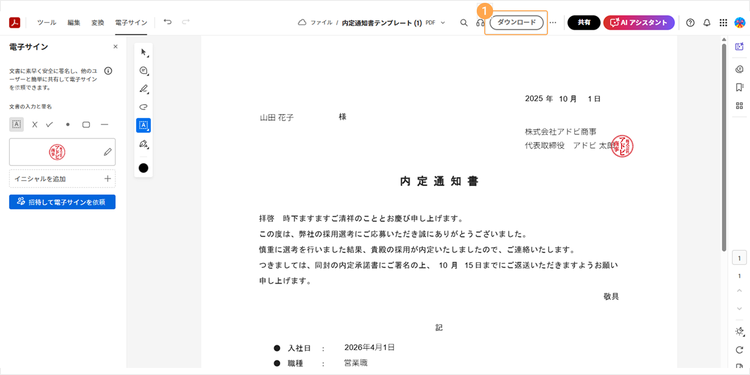
Task: Open the more options ellipsis menu
Action: (x=553, y=22)
